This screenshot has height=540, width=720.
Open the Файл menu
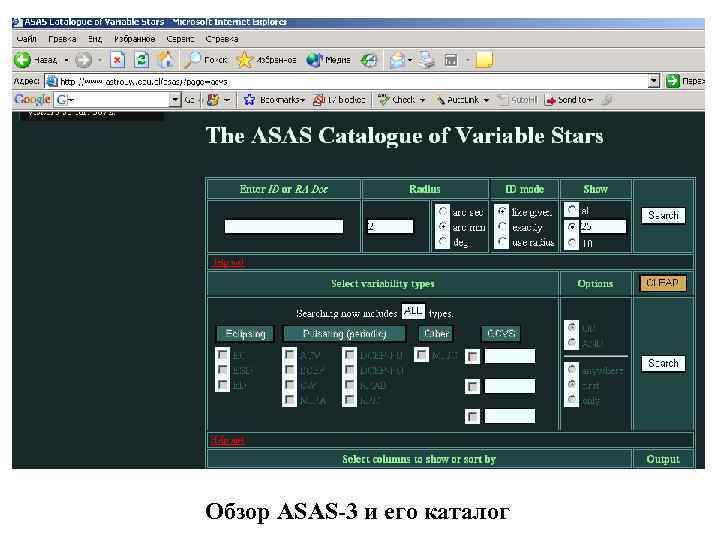[27, 39]
